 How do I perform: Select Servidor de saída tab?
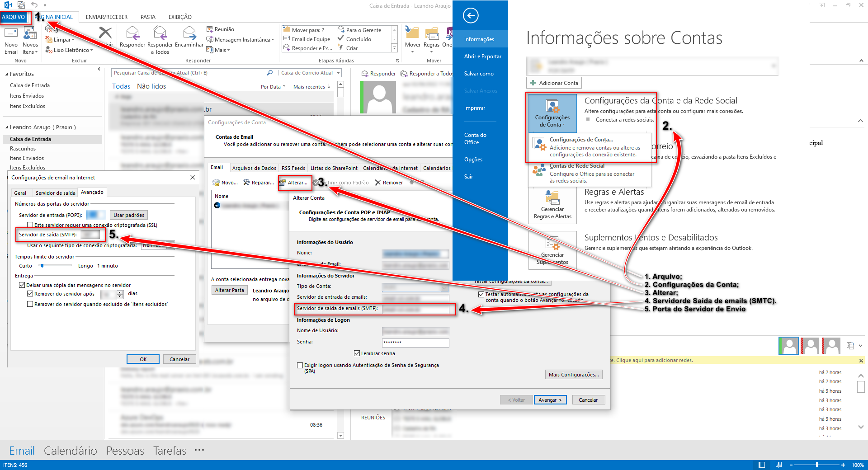56,193
